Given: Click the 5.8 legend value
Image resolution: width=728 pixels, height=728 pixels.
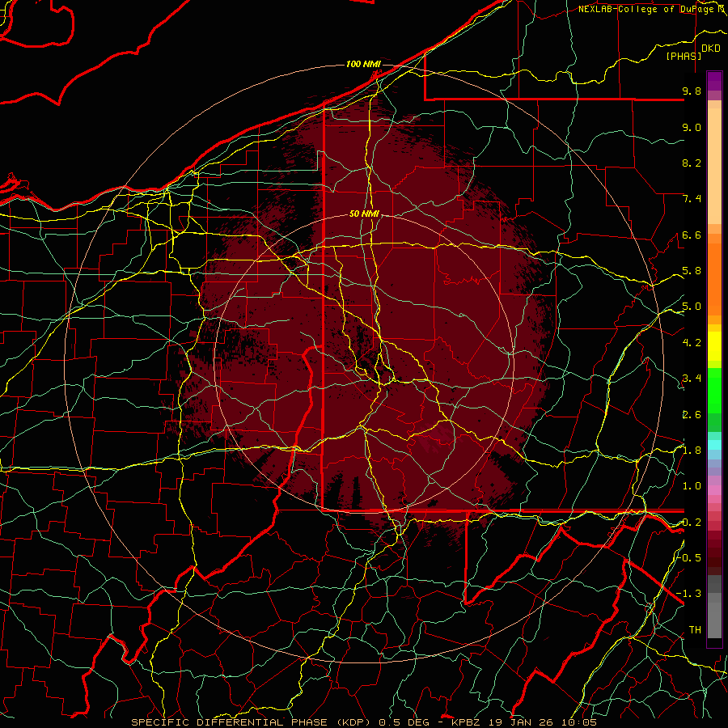Looking at the screenshot, I should coord(692,271).
